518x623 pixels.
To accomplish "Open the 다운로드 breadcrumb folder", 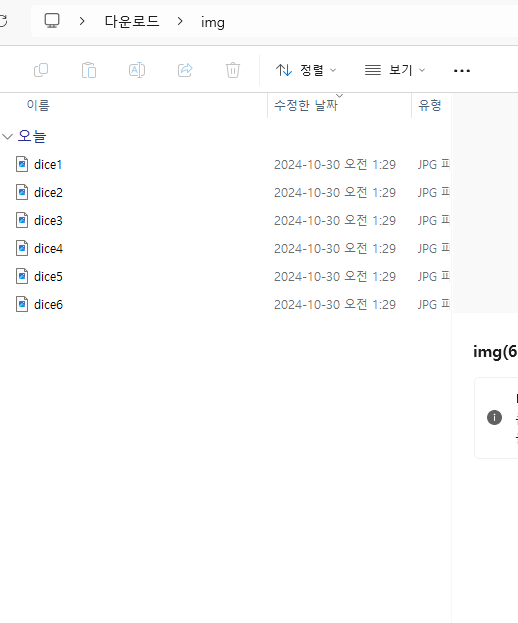I will pyautogui.click(x=131, y=21).
